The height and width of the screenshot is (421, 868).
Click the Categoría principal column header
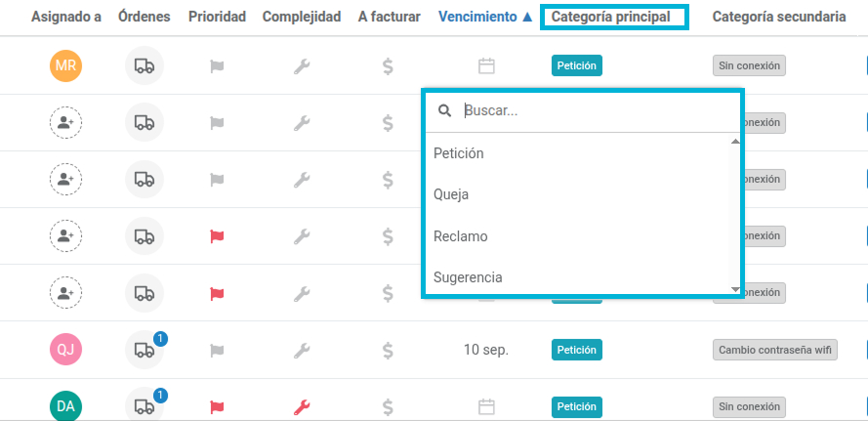(610, 17)
